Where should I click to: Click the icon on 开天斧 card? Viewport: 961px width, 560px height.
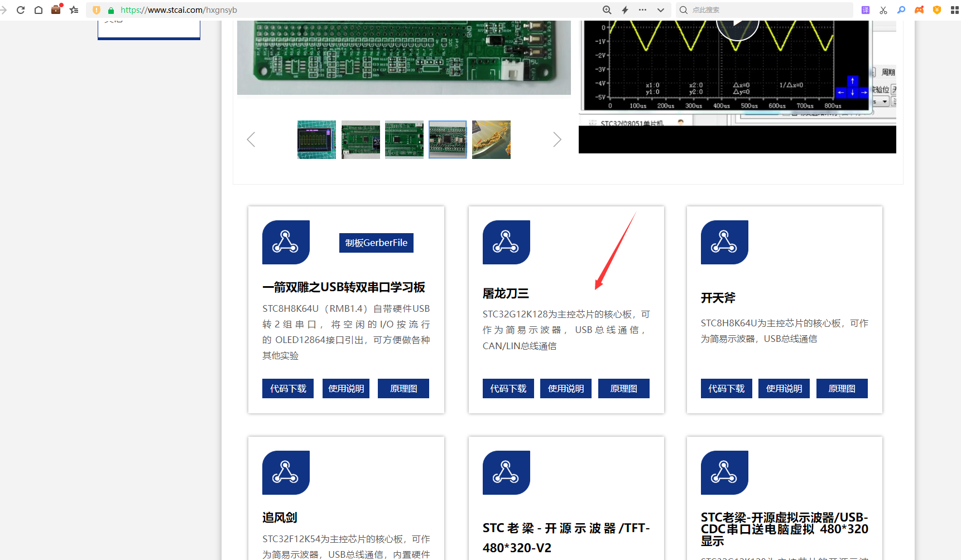(724, 242)
